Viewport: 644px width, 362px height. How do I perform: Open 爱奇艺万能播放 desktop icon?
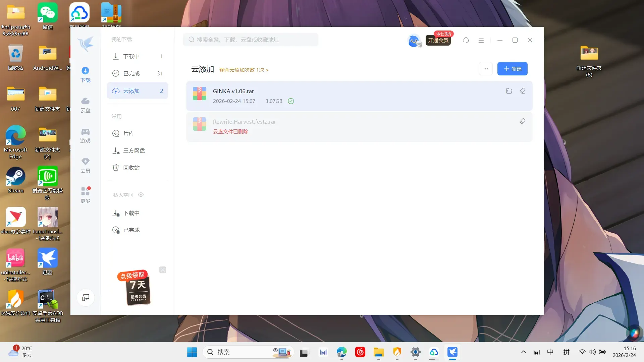point(47,183)
